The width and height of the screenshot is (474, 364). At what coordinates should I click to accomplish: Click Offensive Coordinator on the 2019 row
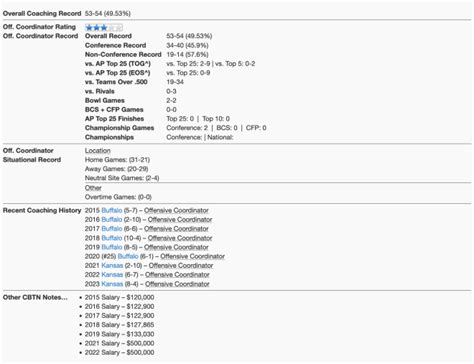[x=176, y=247]
